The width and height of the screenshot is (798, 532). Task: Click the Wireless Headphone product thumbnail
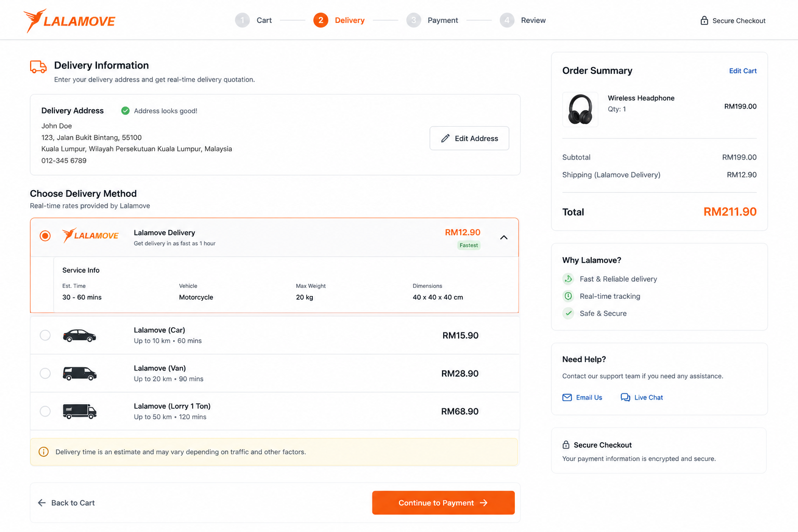point(580,109)
